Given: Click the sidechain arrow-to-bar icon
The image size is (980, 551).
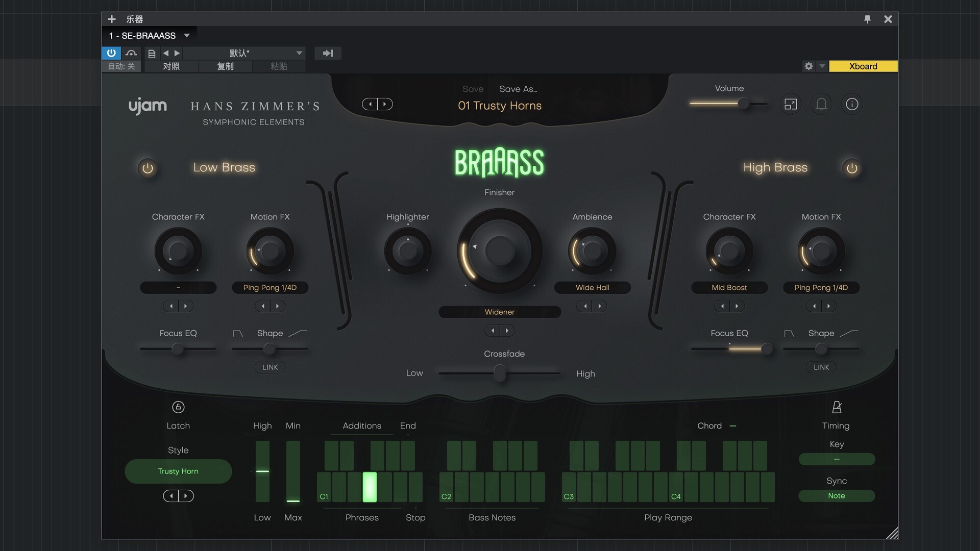Looking at the screenshot, I should pos(328,53).
